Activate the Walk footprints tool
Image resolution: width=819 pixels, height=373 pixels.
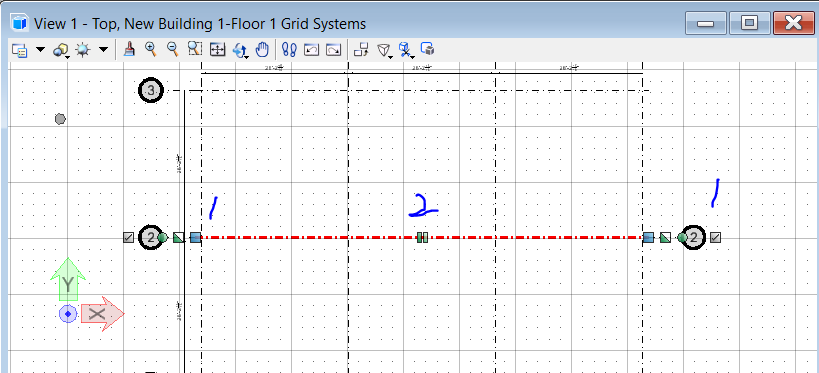(289, 50)
